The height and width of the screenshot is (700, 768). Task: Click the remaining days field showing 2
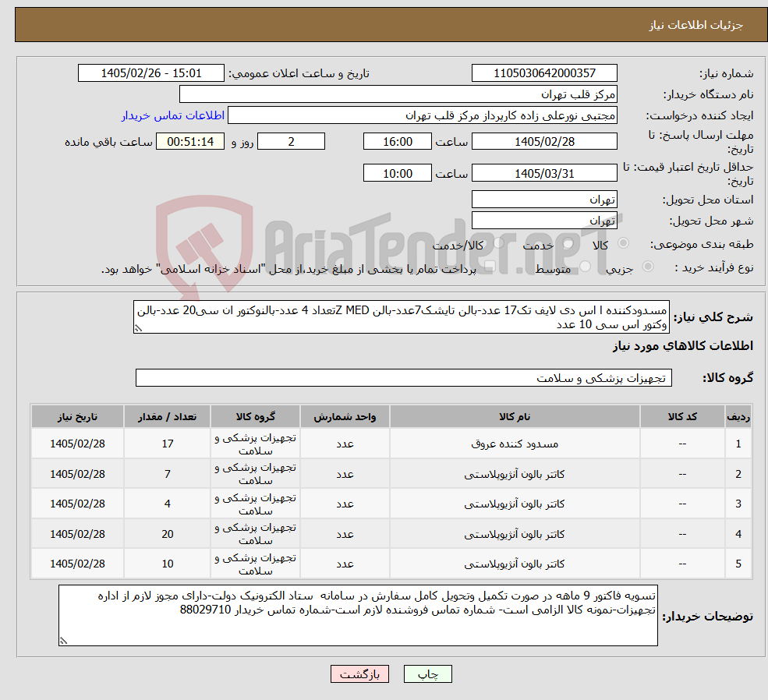291,141
